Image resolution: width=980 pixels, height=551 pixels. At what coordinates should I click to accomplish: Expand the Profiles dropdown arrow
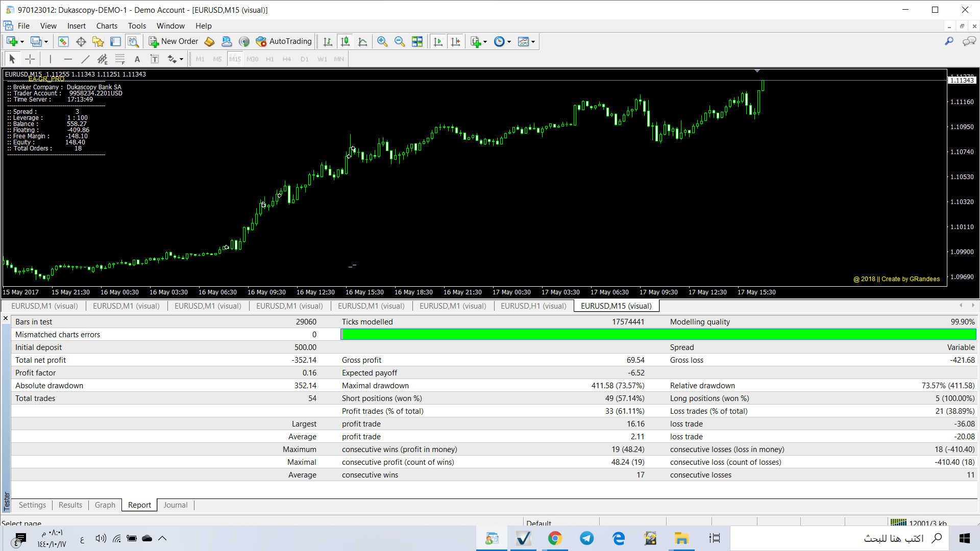(x=46, y=42)
